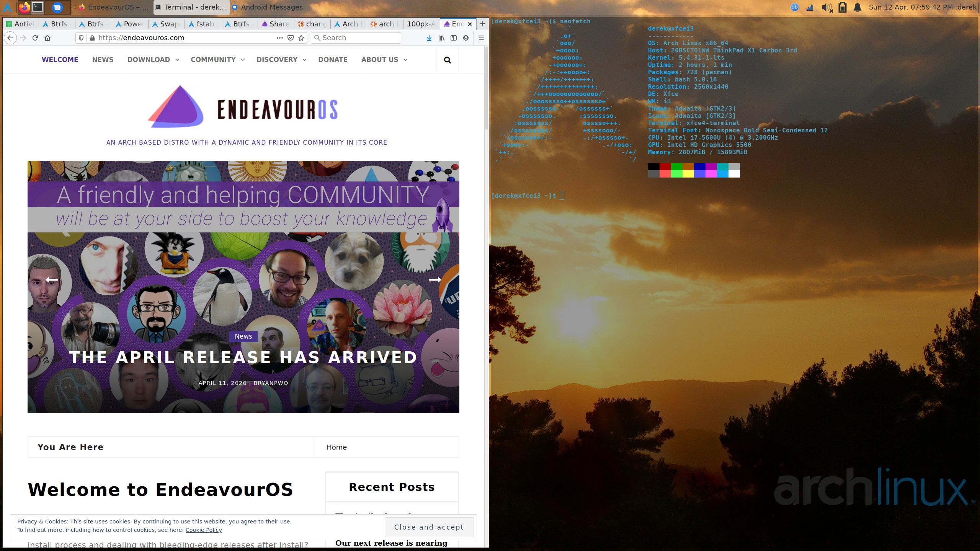Open battery power manager tray icon

pyautogui.click(x=842, y=7)
